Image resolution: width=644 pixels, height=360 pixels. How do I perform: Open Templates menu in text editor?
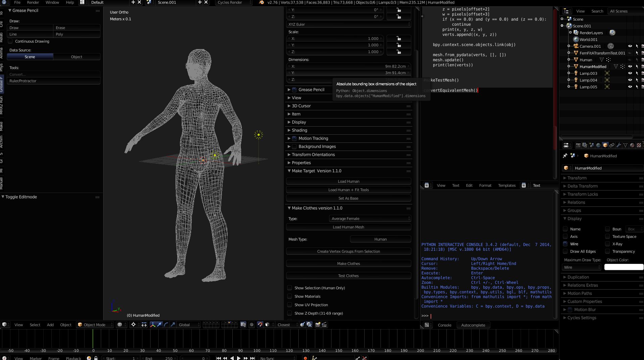[x=507, y=185]
